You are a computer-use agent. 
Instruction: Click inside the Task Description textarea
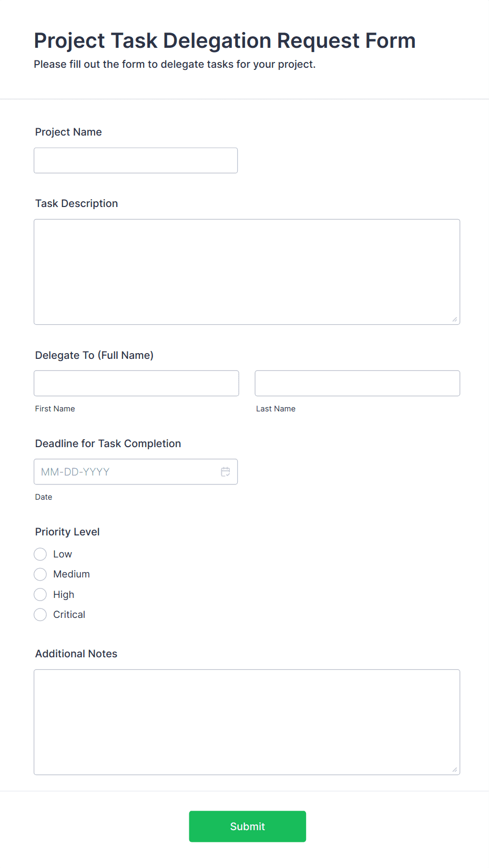coord(247,272)
